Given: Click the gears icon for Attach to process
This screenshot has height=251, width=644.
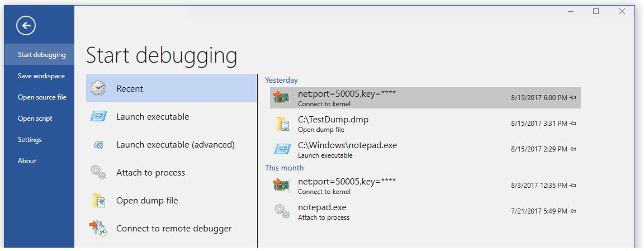Looking at the screenshot, I should coord(98,172).
